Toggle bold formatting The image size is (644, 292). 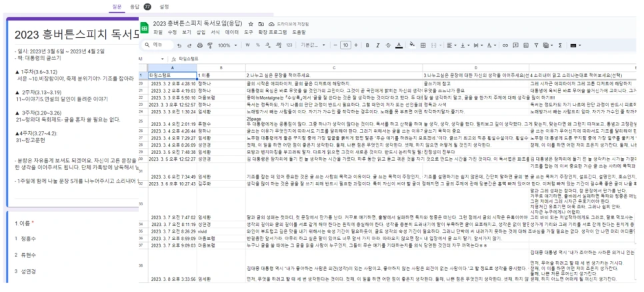coord(367,45)
